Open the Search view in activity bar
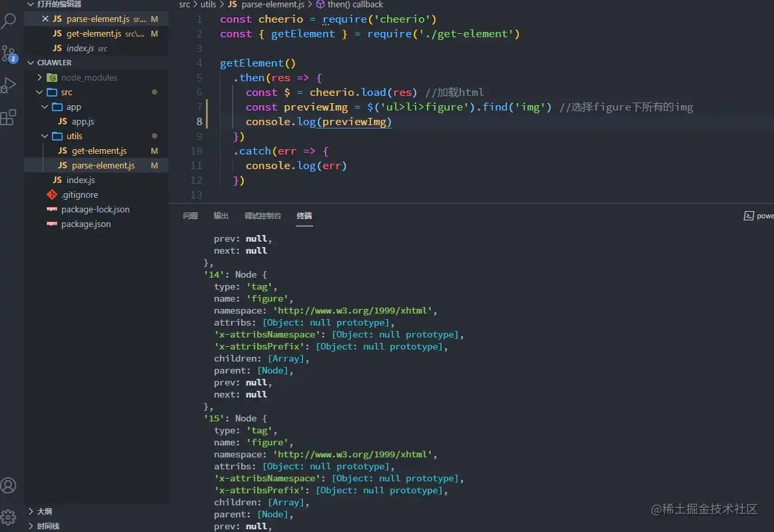The image size is (774, 532). coord(9,21)
